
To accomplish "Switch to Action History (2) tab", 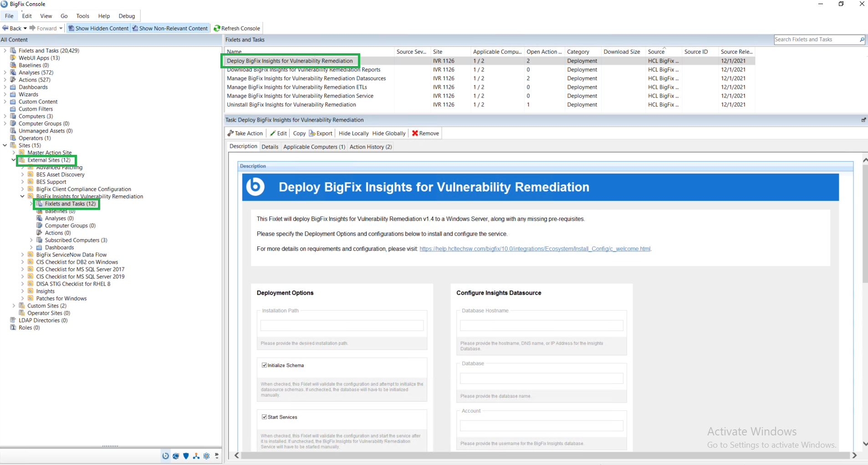I will pyautogui.click(x=371, y=147).
